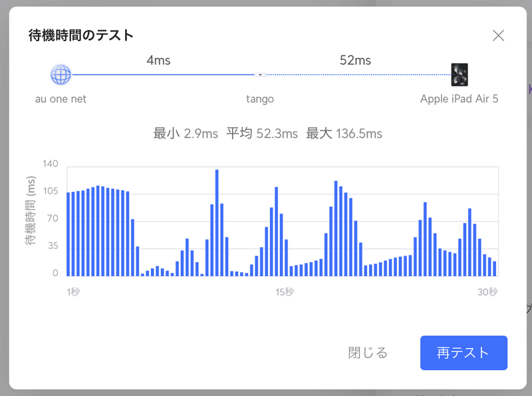Image resolution: width=532 pixels, height=396 pixels.
Task: Click the 4ms latency label
Action: coord(158,61)
